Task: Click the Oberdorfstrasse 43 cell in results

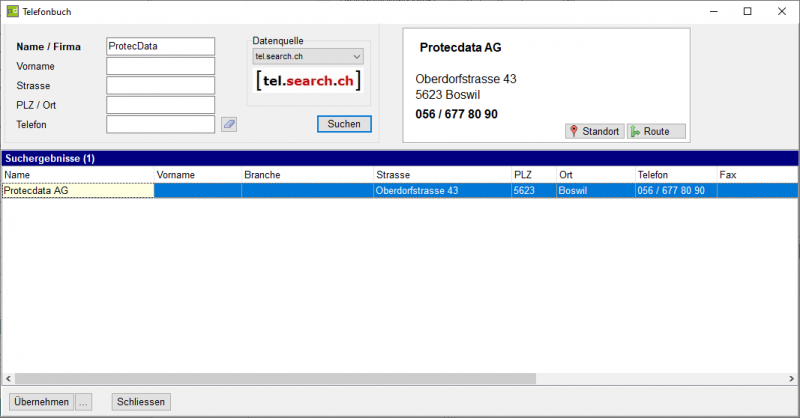Action: [443, 191]
